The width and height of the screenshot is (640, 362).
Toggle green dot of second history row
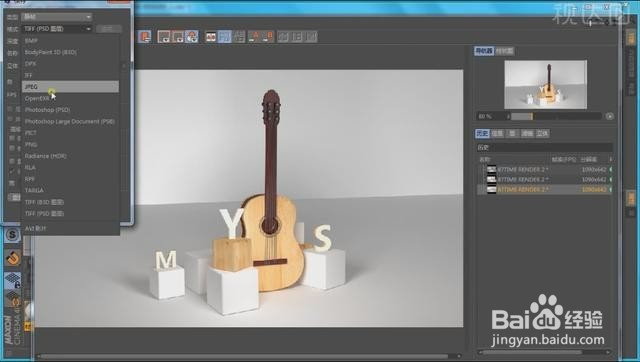611,179
